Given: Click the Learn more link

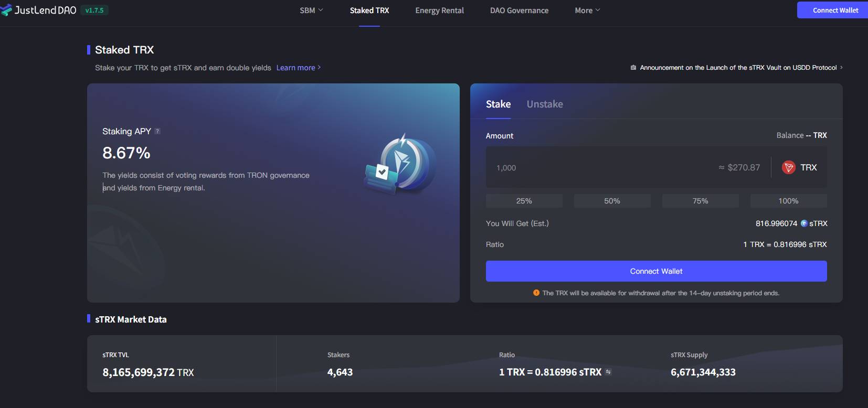Looking at the screenshot, I should [x=298, y=68].
